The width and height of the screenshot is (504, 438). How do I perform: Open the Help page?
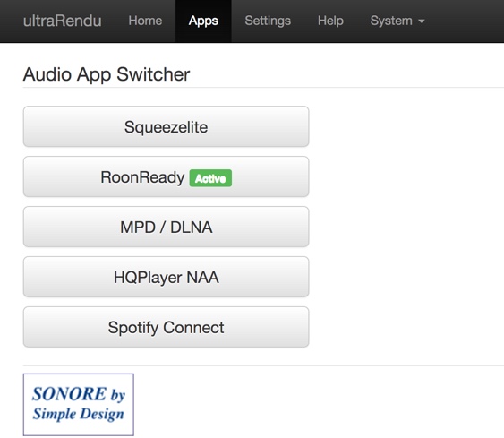(330, 21)
